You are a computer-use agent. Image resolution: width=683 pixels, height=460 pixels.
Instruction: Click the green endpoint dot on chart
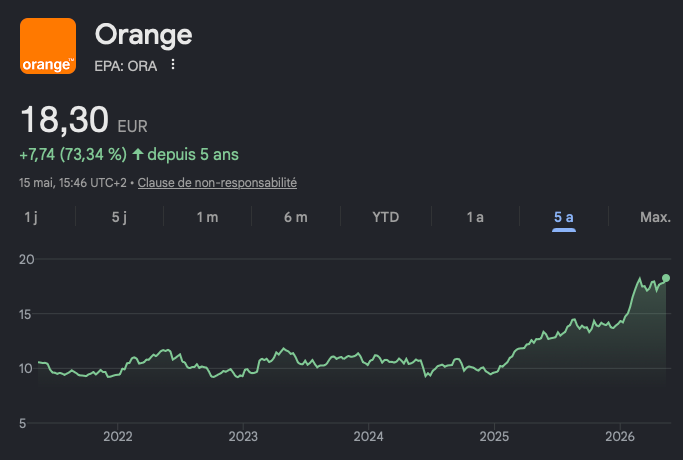tap(666, 278)
